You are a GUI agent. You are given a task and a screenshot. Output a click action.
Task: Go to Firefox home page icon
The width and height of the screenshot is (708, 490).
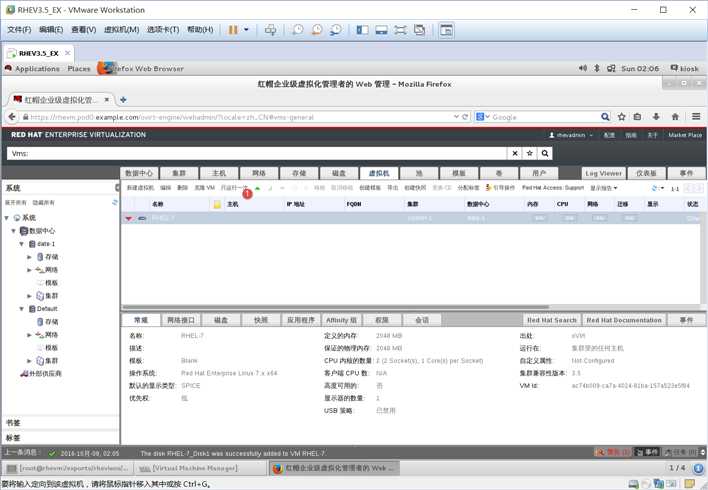tap(675, 117)
